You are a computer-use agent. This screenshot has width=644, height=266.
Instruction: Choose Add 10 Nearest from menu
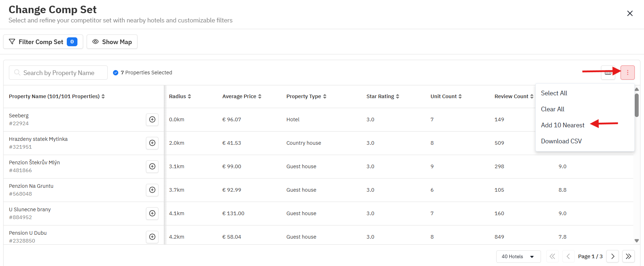(x=562, y=125)
